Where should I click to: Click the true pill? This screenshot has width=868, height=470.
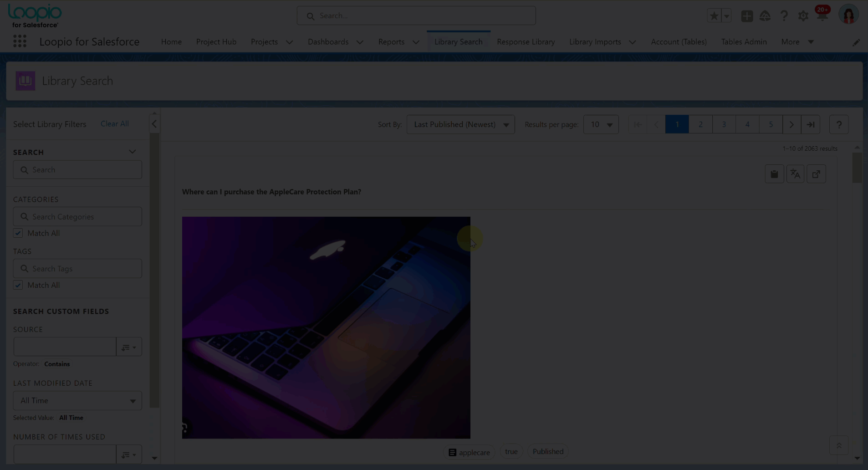[x=511, y=451]
